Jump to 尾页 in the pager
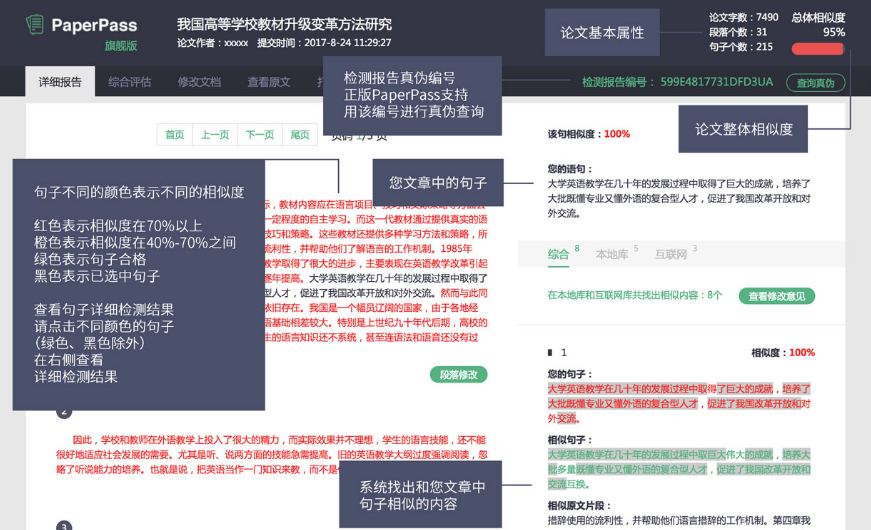The height and width of the screenshot is (530, 871). coord(300,134)
